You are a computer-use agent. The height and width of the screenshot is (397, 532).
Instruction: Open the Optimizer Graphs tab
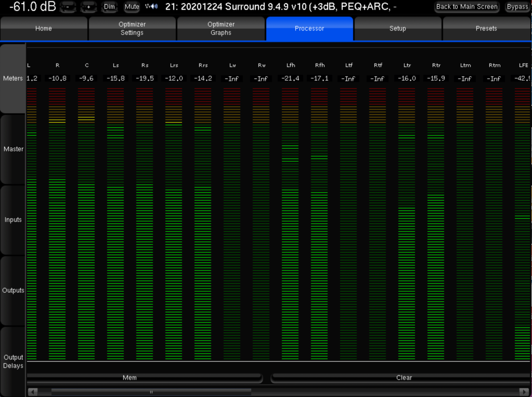(x=221, y=28)
